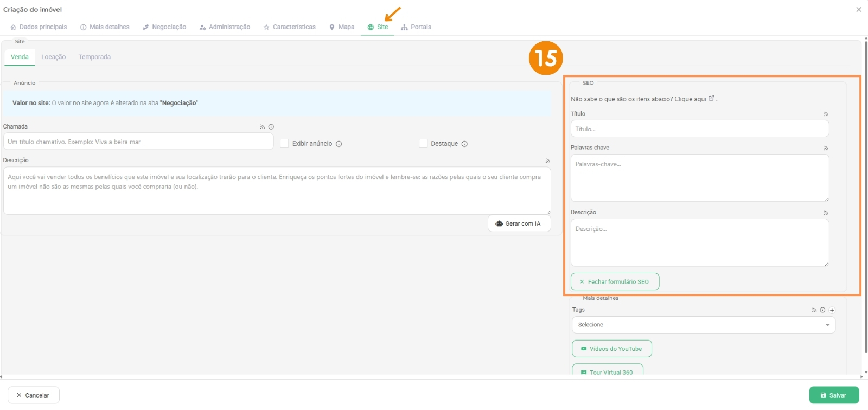Click feed icon above Palavras-chave field
Viewport: 868px width, 410px height.
click(x=826, y=148)
